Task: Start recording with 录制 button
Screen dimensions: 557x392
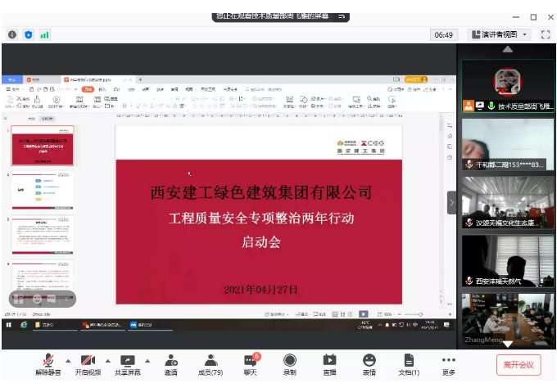Action: coord(290,365)
